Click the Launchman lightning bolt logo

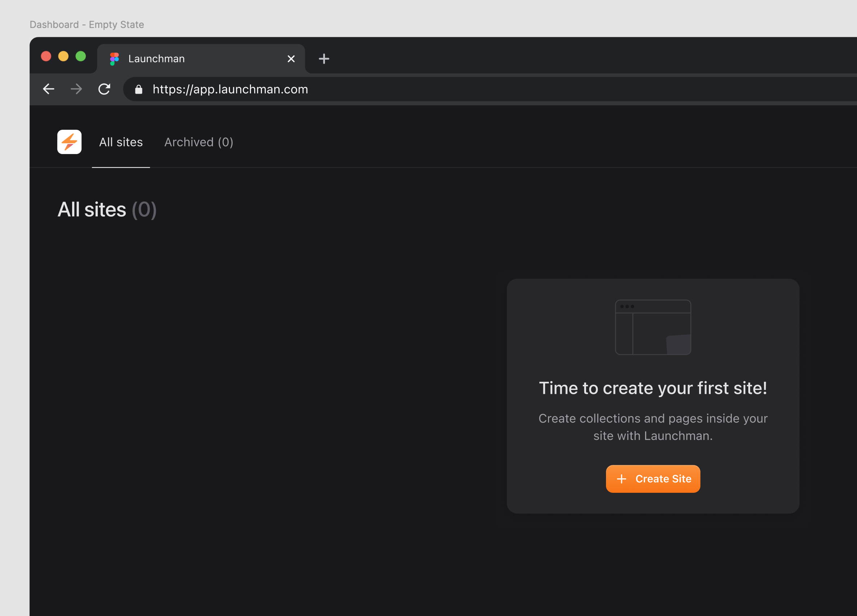[x=69, y=142]
